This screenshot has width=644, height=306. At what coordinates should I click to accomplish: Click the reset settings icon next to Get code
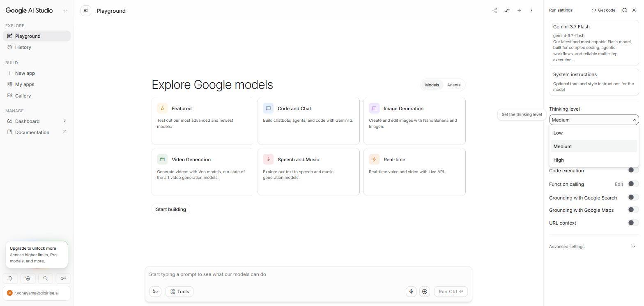tap(624, 10)
